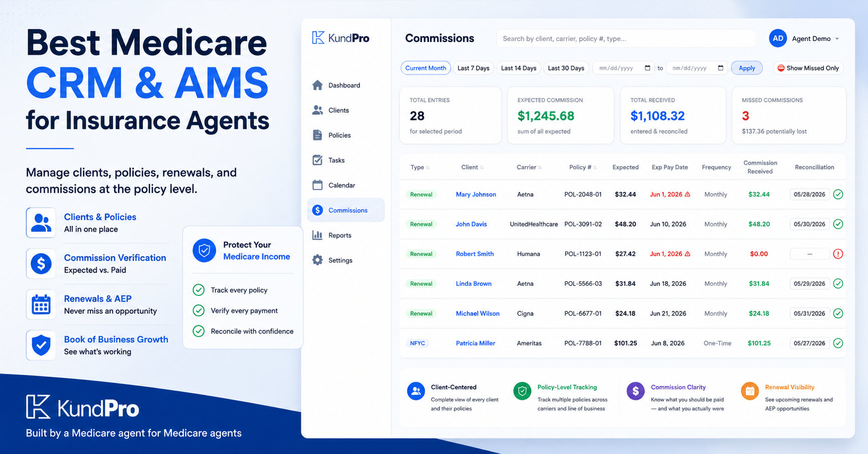Click the Settings gear icon in sidebar
The height and width of the screenshot is (454, 868).
(x=317, y=260)
